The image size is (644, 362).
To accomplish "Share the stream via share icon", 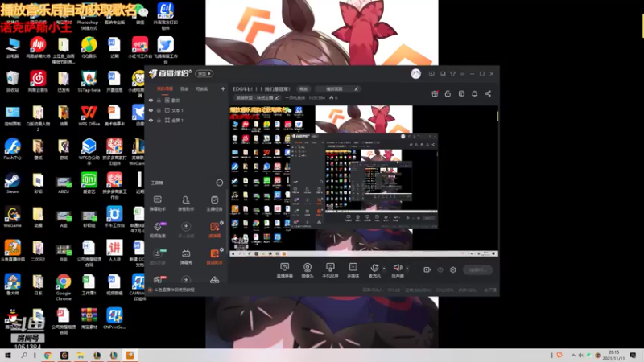I will 488,93.
